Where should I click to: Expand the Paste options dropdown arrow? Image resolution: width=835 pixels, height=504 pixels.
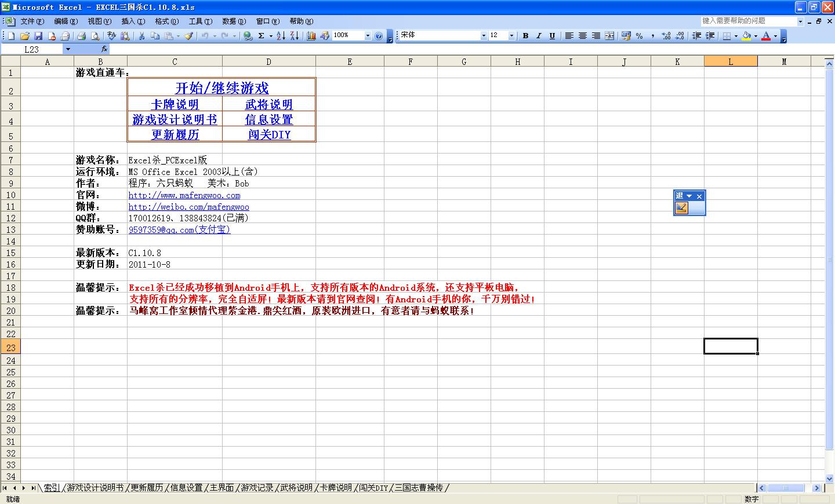coord(178,36)
